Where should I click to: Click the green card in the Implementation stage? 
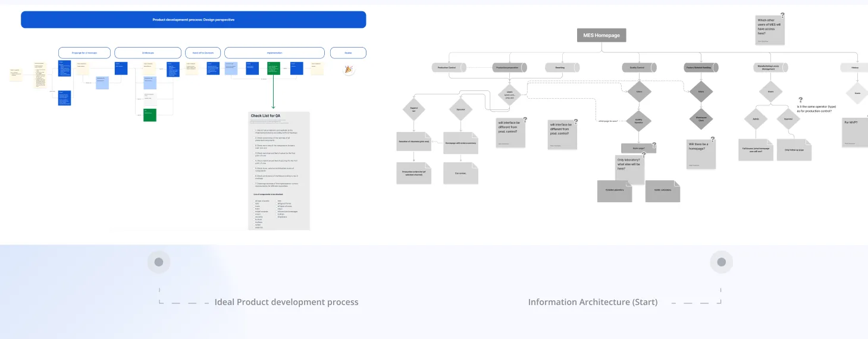point(273,68)
